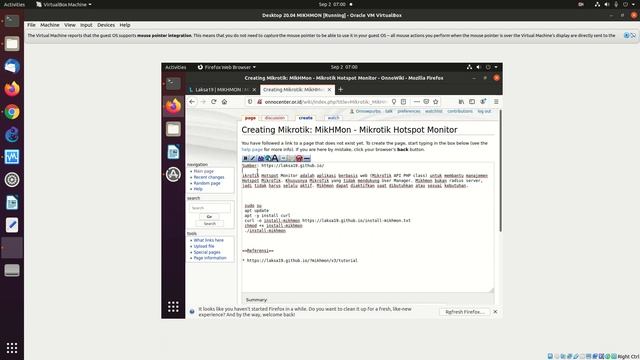Open Terminal in guest dock

point(173,83)
